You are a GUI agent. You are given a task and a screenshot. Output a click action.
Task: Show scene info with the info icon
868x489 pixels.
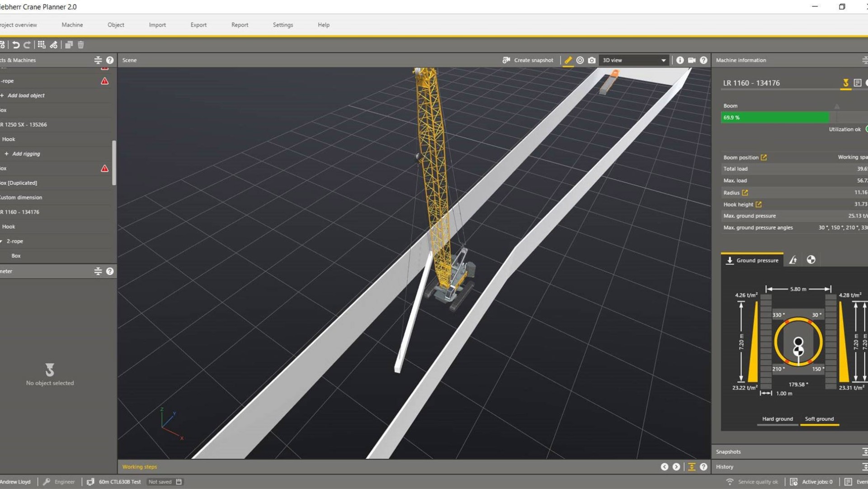click(x=680, y=60)
